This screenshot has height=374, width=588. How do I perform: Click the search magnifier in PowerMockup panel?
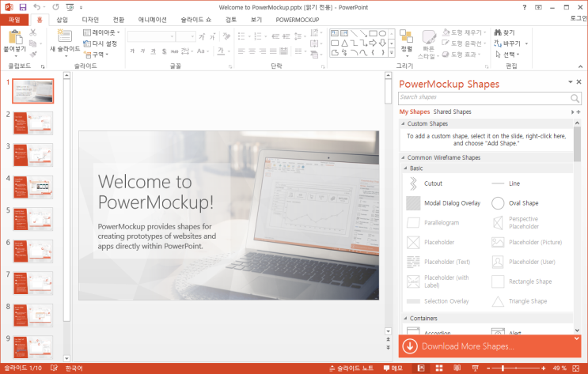tap(575, 98)
